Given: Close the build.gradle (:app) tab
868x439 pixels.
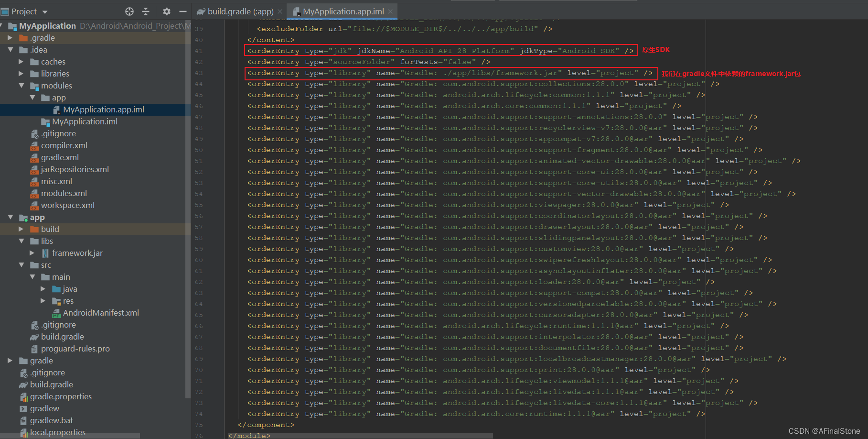Looking at the screenshot, I should [280, 11].
